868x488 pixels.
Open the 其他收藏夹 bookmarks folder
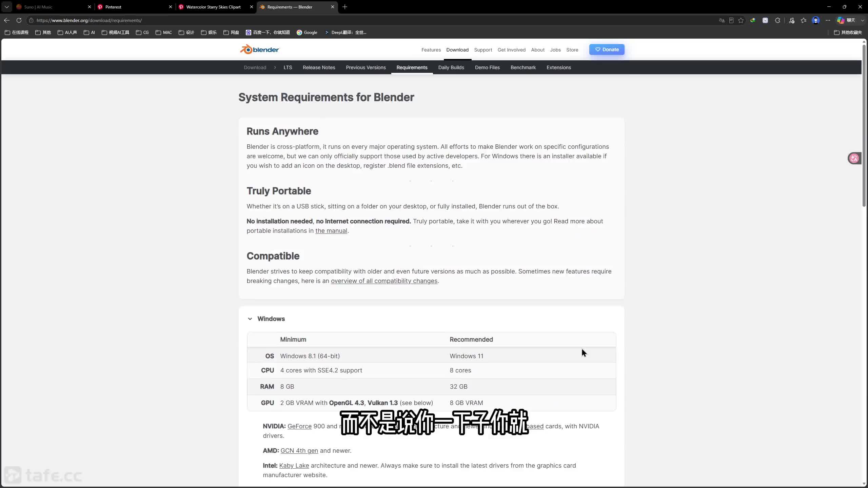coord(848,33)
